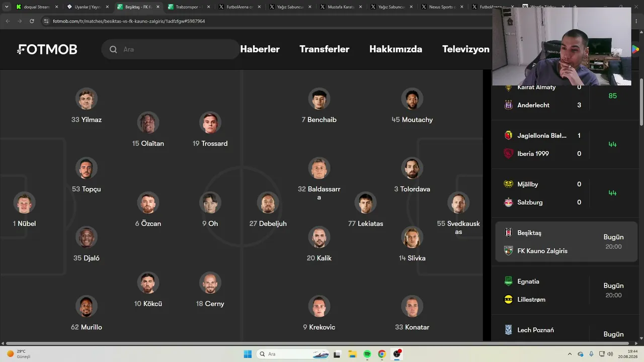Open the Jagiellonia vs Iberia 1999 match

pyautogui.click(x=567, y=144)
